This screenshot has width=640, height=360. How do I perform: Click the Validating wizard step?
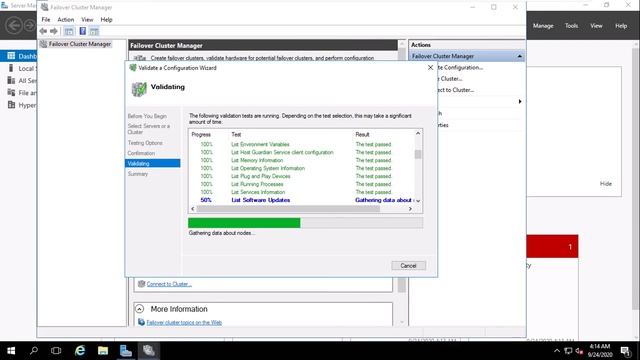(152, 163)
